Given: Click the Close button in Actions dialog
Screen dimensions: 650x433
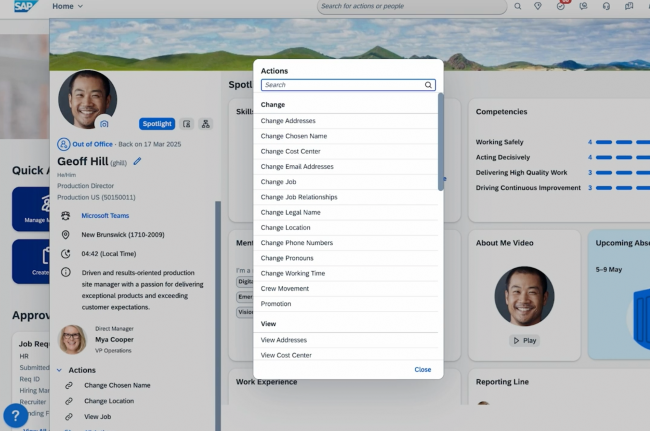Looking at the screenshot, I should click(x=422, y=369).
